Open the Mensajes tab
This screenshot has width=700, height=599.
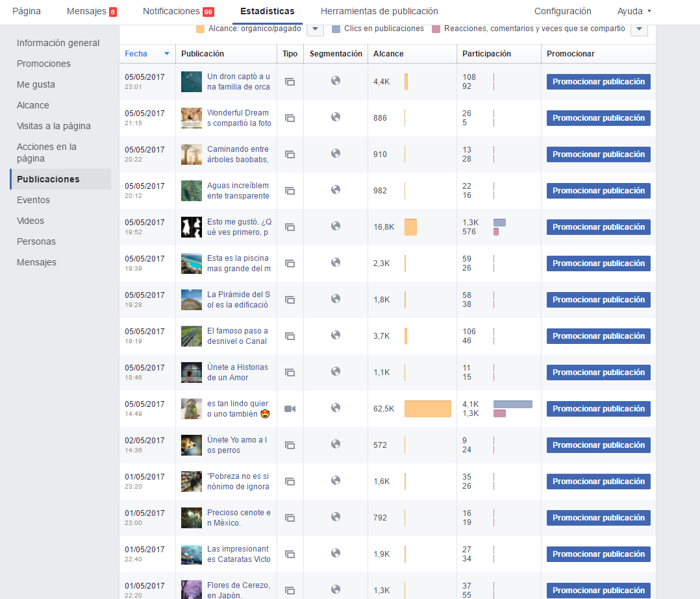tap(86, 11)
